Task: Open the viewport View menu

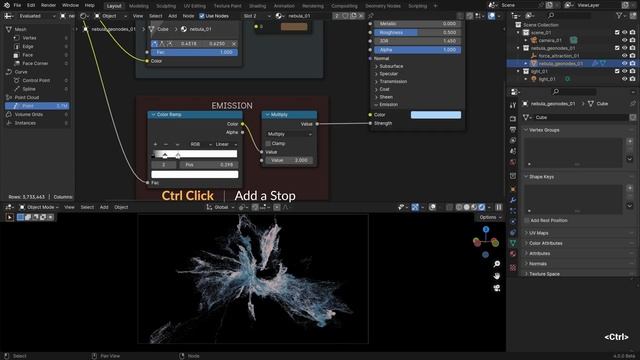Action: tap(69, 207)
